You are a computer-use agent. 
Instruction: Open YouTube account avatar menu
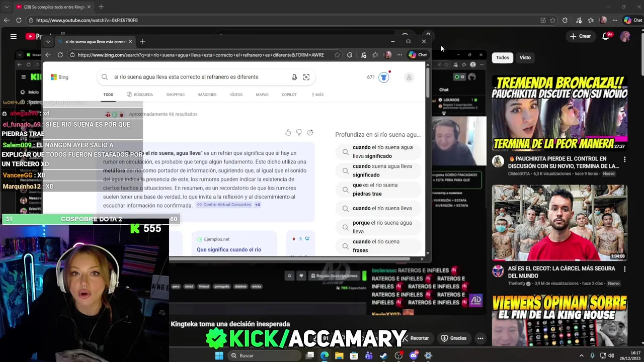click(625, 36)
